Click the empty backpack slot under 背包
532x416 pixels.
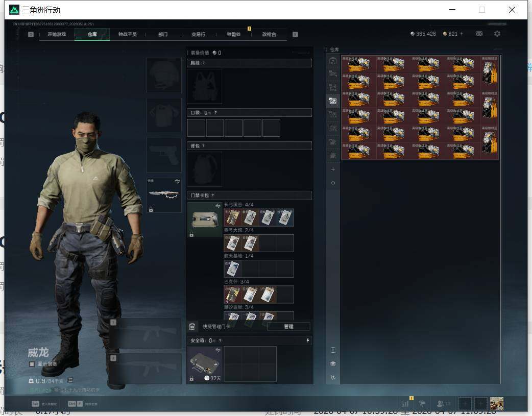(x=205, y=169)
